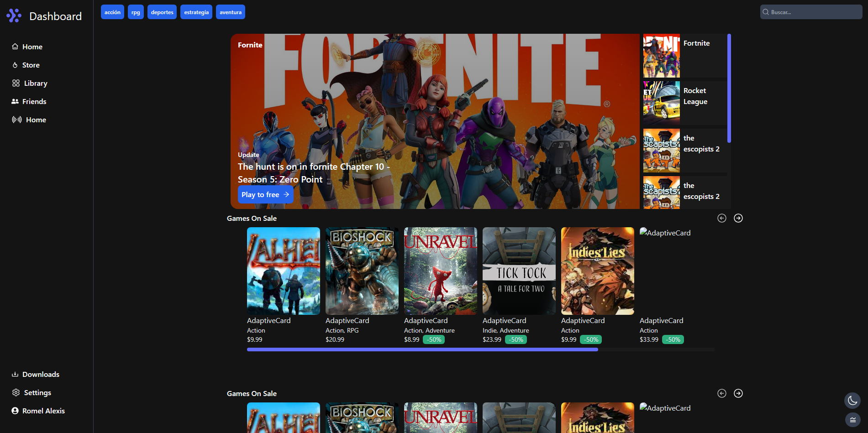This screenshot has width=868, height=433.
Task: Open the Store page
Action: 26,65
